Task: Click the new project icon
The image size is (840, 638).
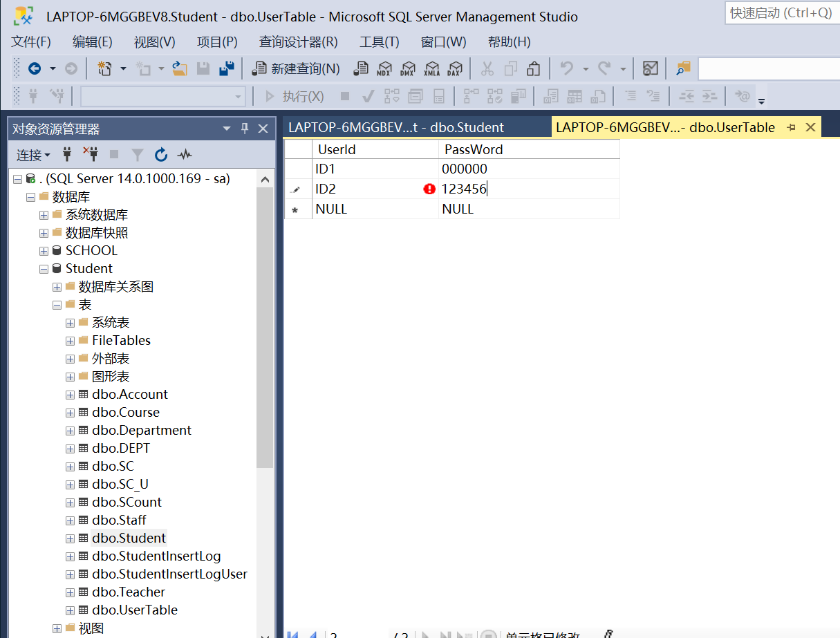Action: point(104,68)
